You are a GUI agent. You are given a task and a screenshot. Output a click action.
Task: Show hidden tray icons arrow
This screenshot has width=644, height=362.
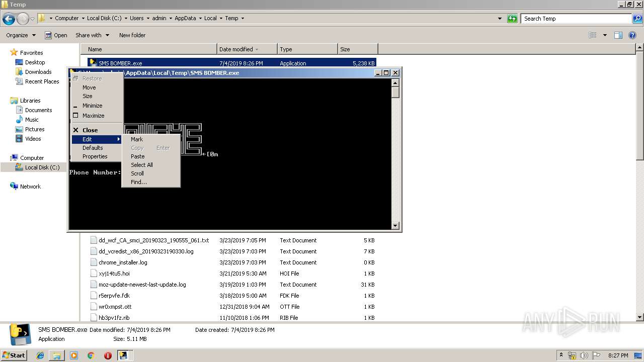point(561,355)
